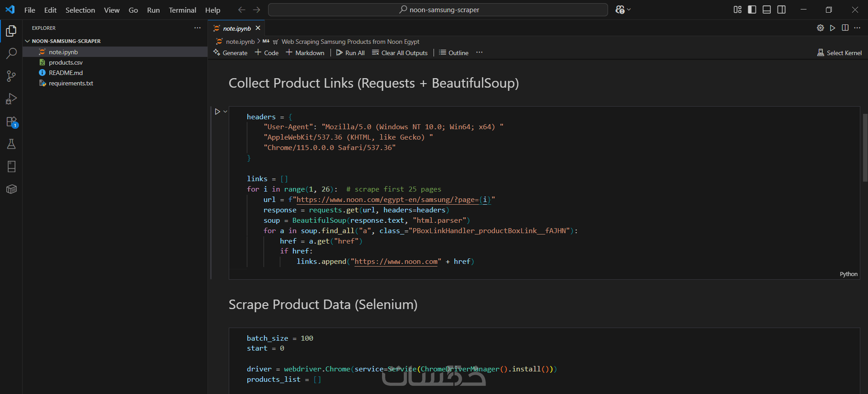Open Copilot chat dropdown in title bar
This screenshot has height=394, width=868.
[629, 9]
